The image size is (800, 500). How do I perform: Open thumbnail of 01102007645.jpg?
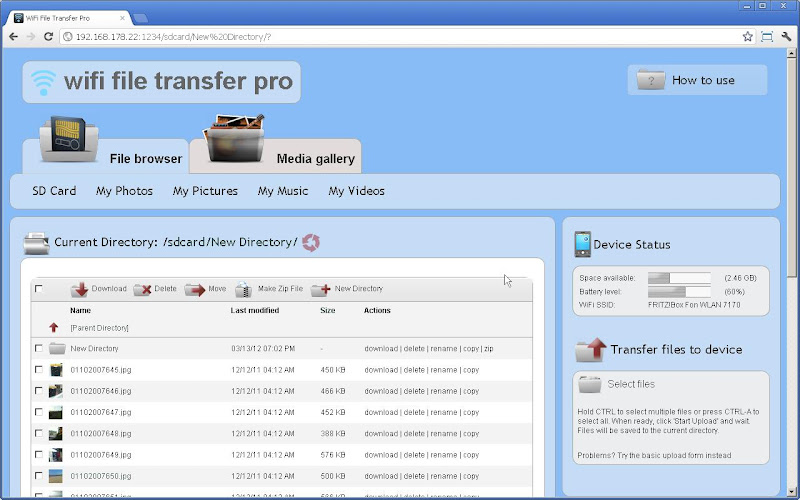click(56, 370)
